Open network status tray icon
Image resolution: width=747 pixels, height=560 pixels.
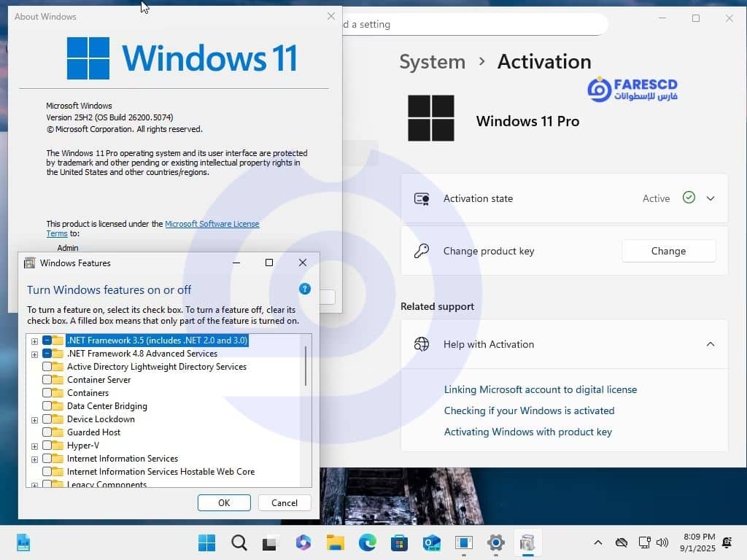(x=644, y=542)
